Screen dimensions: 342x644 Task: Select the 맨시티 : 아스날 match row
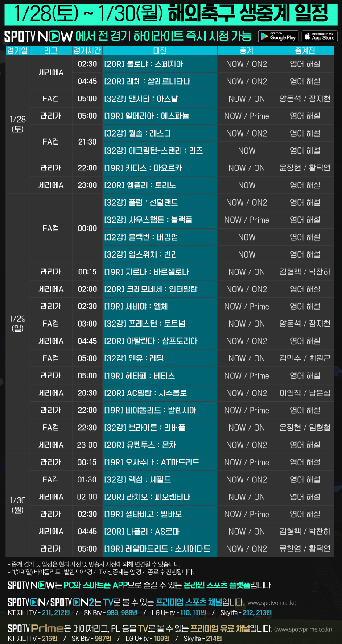point(160,99)
